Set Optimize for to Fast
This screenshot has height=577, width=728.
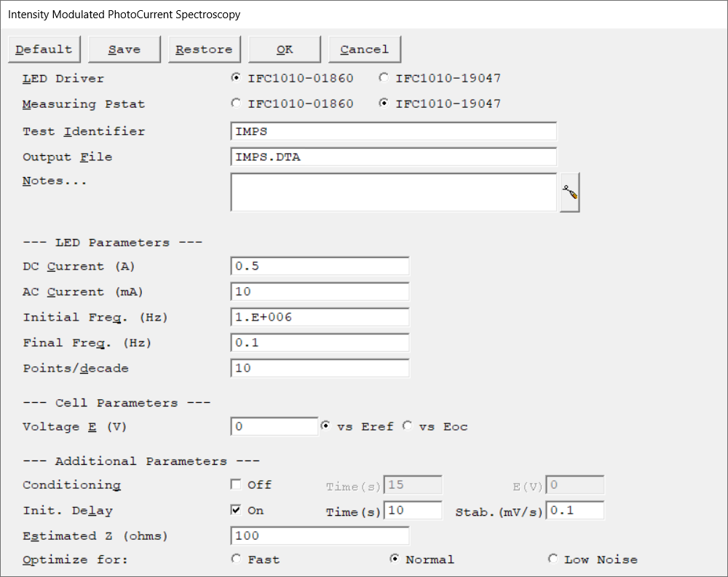pyautogui.click(x=236, y=560)
